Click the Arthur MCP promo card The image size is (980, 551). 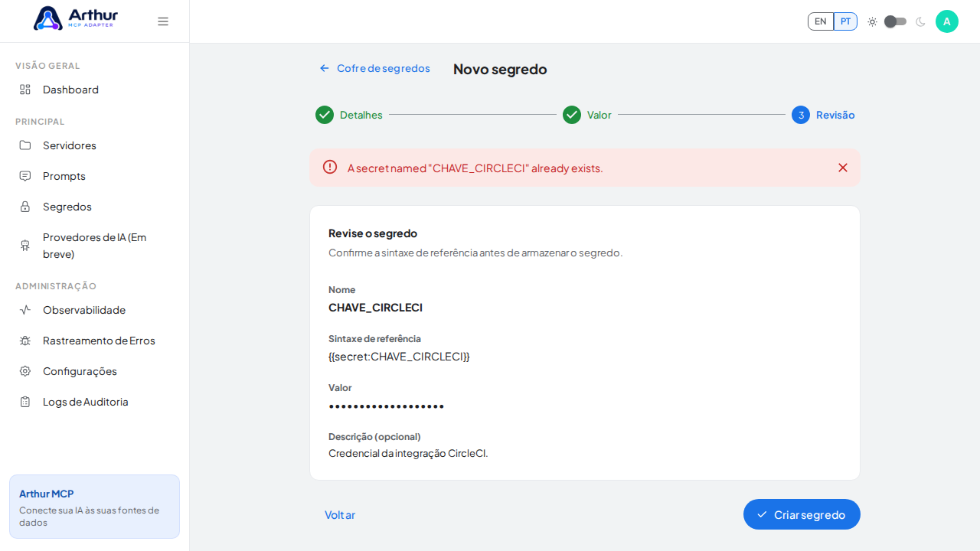coord(94,507)
